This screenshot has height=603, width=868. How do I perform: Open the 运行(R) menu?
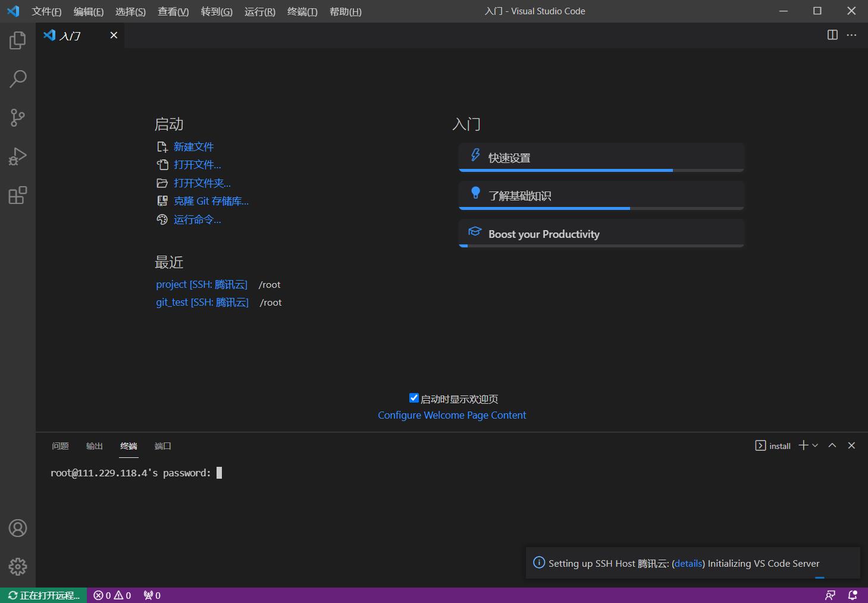(x=260, y=11)
